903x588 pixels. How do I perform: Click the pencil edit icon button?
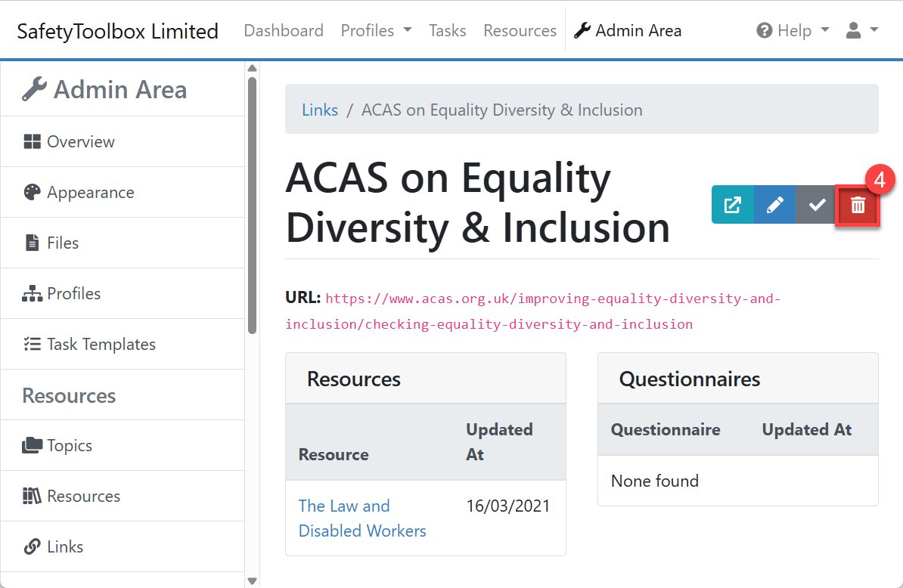click(774, 205)
